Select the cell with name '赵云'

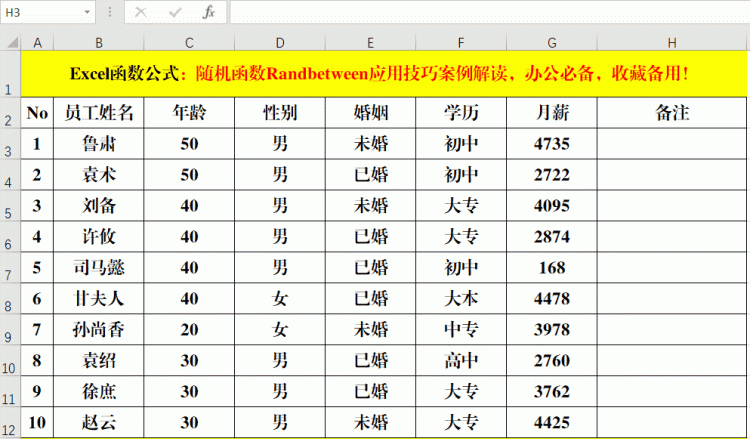click(99, 422)
